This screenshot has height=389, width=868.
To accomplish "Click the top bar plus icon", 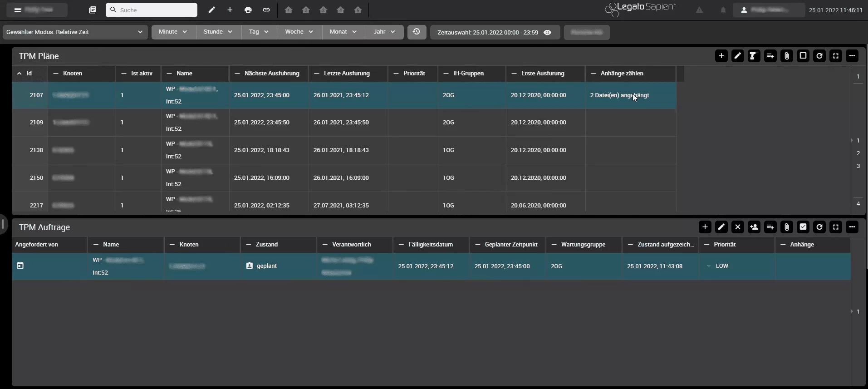I will 230,10.
